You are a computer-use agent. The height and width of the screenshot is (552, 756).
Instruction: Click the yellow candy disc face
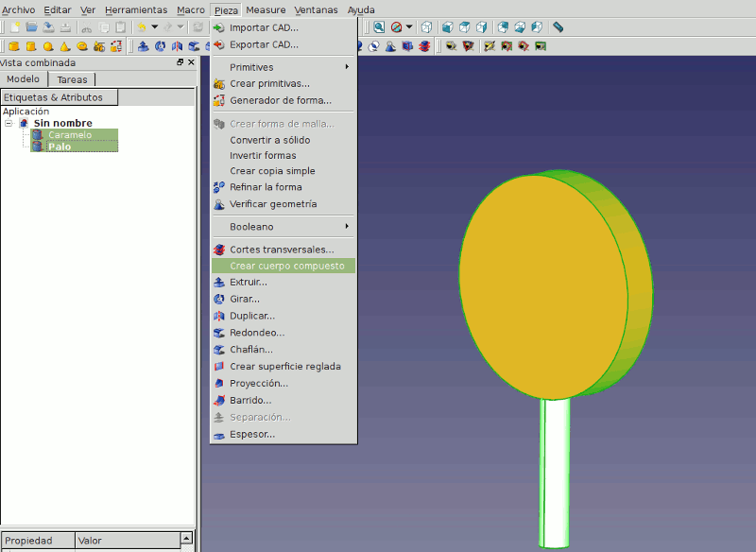(543, 284)
